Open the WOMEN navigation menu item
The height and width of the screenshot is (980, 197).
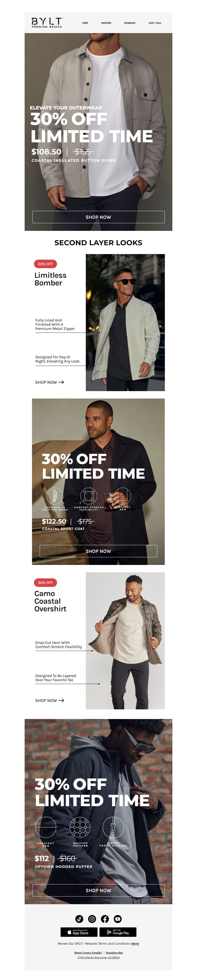point(106,23)
